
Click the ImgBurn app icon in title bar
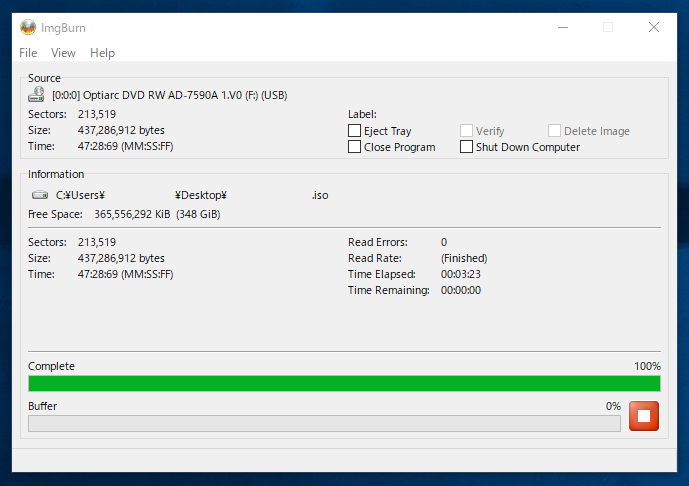(28, 27)
